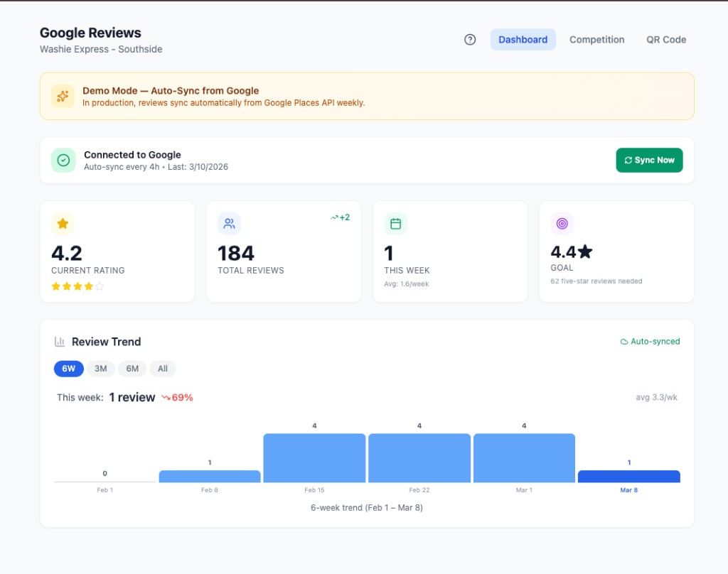
Task: Open the help question mark icon
Action: click(470, 40)
